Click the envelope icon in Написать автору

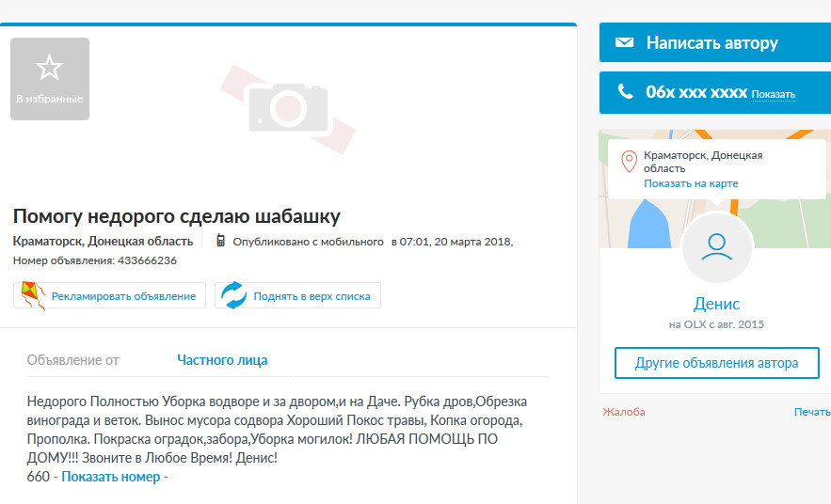[x=624, y=42]
